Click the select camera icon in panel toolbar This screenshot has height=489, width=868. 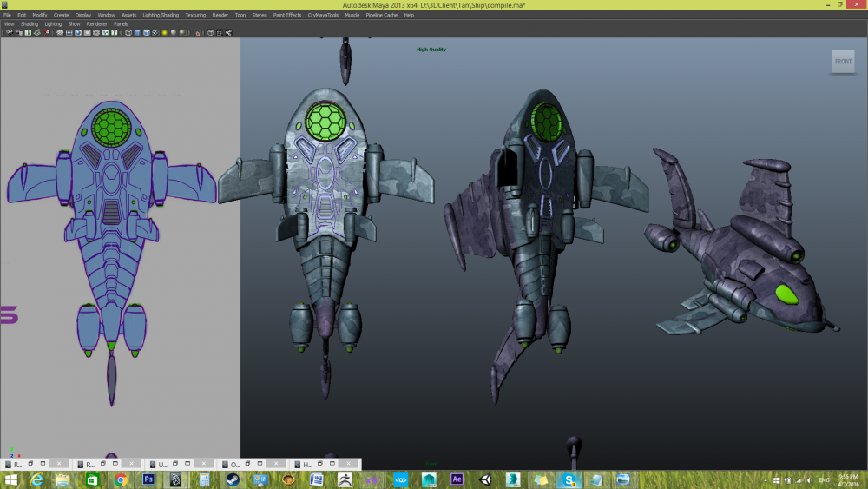8,33
